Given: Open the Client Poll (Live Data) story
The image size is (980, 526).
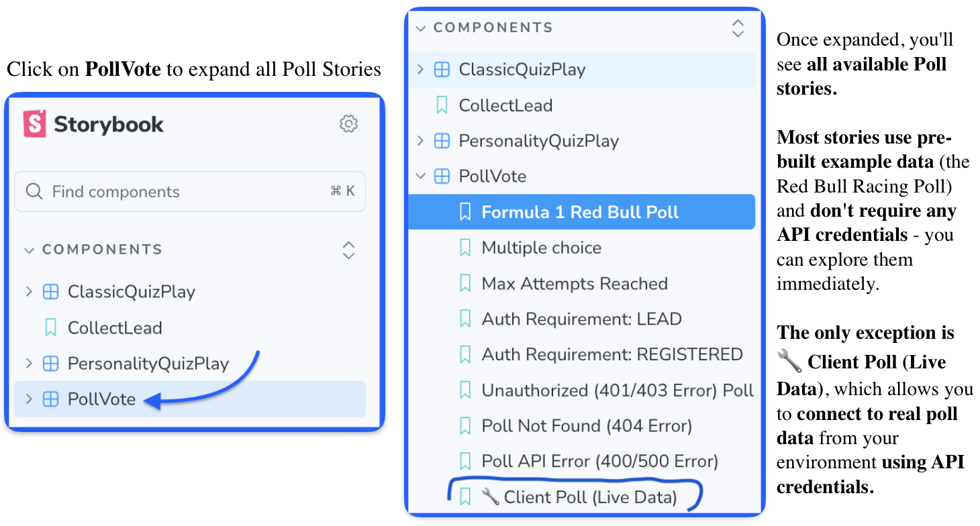Looking at the screenshot, I should (590, 497).
